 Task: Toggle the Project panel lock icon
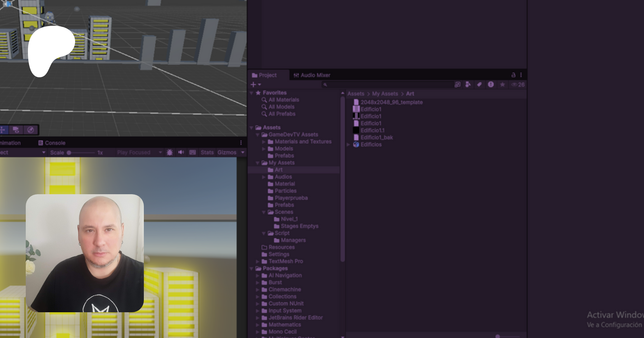(513, 75)
